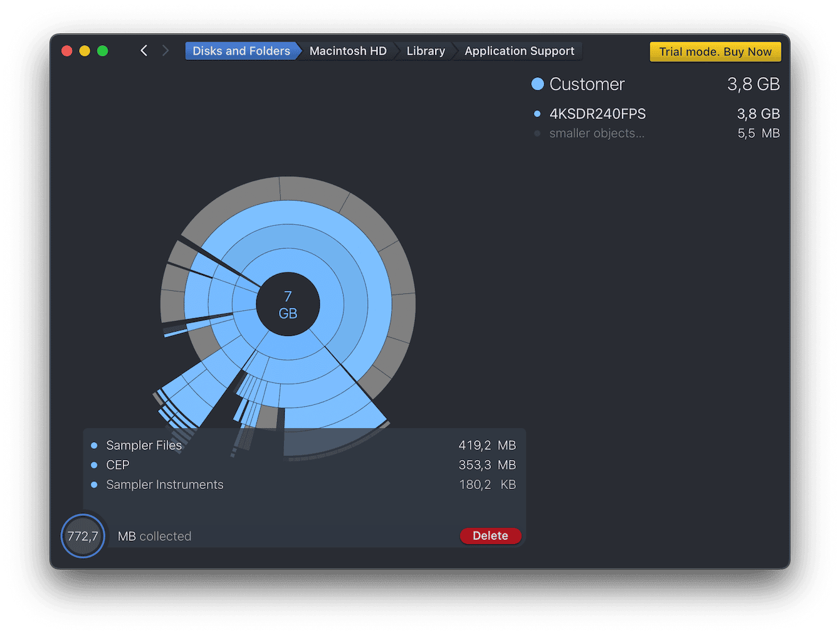The height and width of the screenshot is (635, 840).
Task: Select Application Support breadcrumb
Action: pyautogui.click(x=519, y=51)
